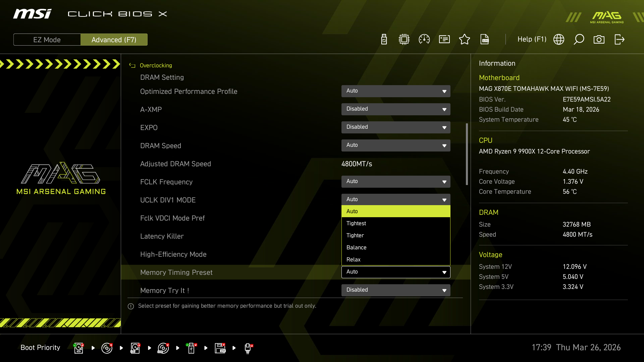Click the Favorites star icon
The image size is (644, 362).
(465, 39)
